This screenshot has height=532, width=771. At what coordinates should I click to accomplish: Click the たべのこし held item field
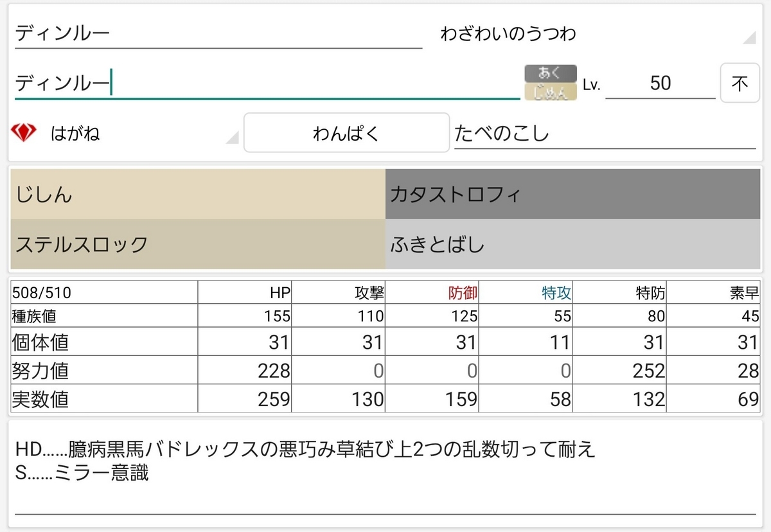605,134
